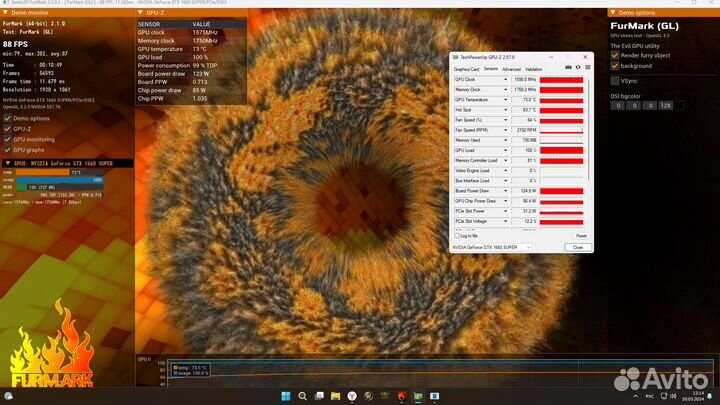This screenshot has height=405, width=720.
Task: Toggle the GPU-Z checkbox in Demo monitor
Action: point(7,129)
